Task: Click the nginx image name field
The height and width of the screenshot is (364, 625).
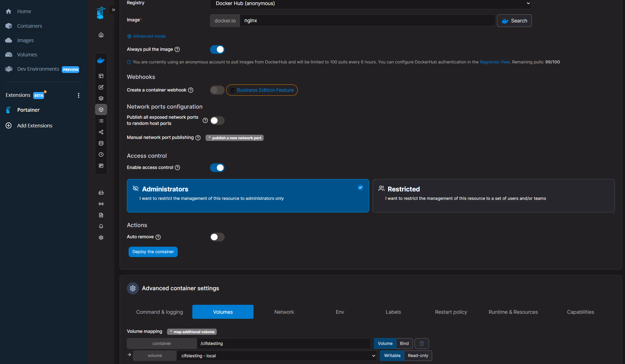Action: [367, 20]
